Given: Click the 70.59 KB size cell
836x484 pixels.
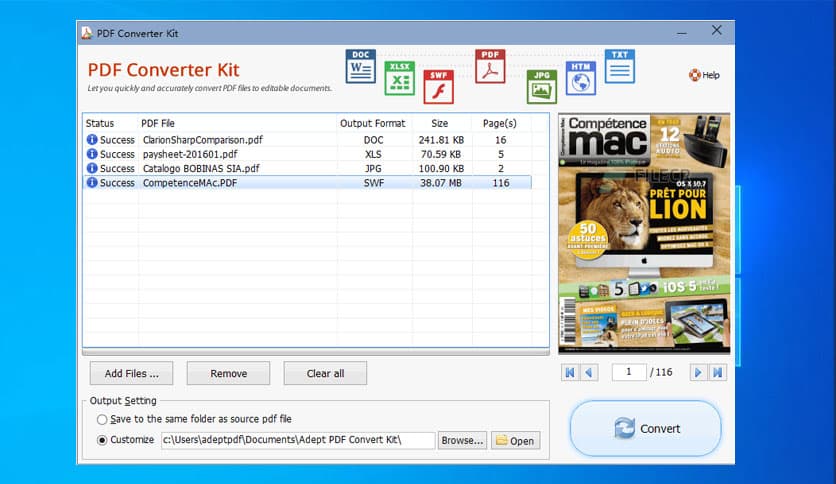Looking at the screenshot, I should (x=441, y=154).
